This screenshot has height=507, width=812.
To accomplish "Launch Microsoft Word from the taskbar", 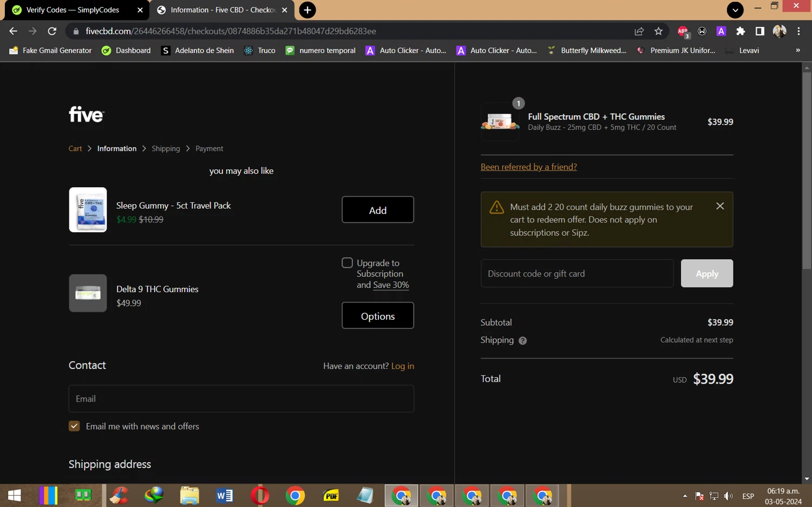I will [x=225, y=495].
